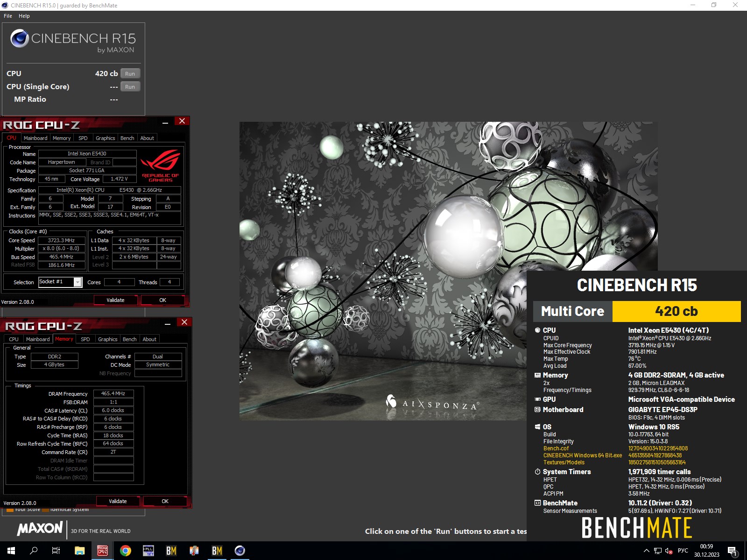Screen dimensions: 747x560
Task: Click the BenchMate section icon
Action: click(537, 503)
